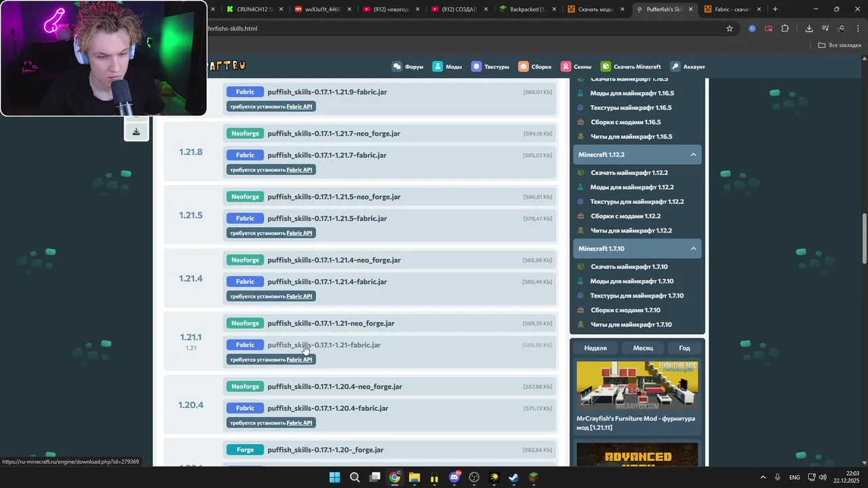Open a new Chrome tab
The height and width of the screenshot is (488, 868).
tap(775, 9)
